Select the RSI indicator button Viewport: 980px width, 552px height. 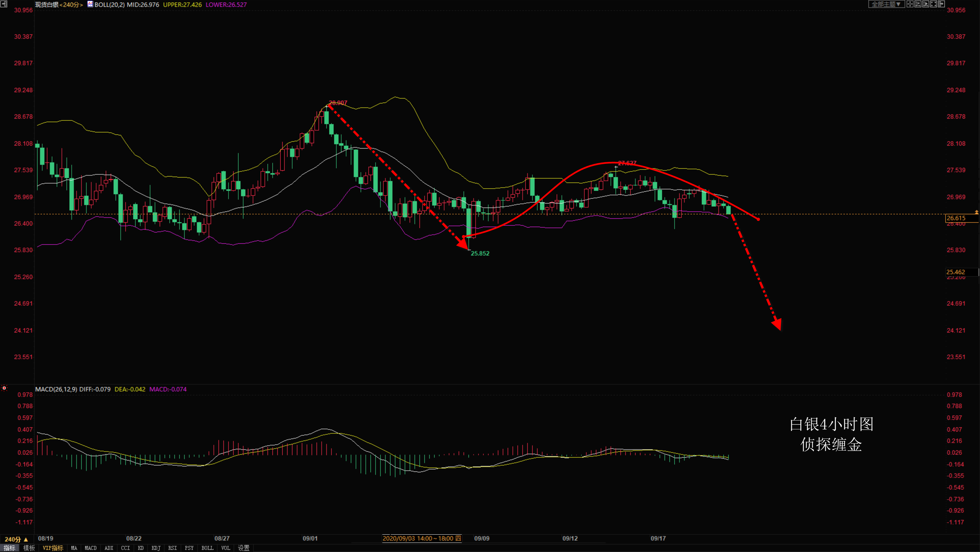(x=172, y=548)
